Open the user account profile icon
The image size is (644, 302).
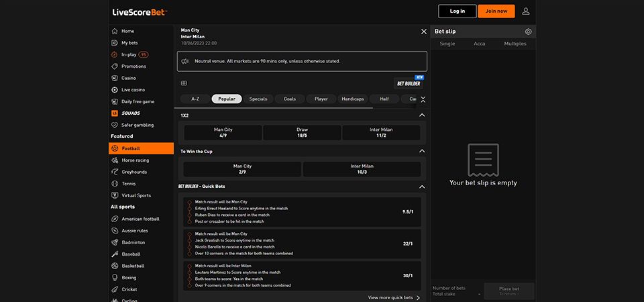click(526, 11)
